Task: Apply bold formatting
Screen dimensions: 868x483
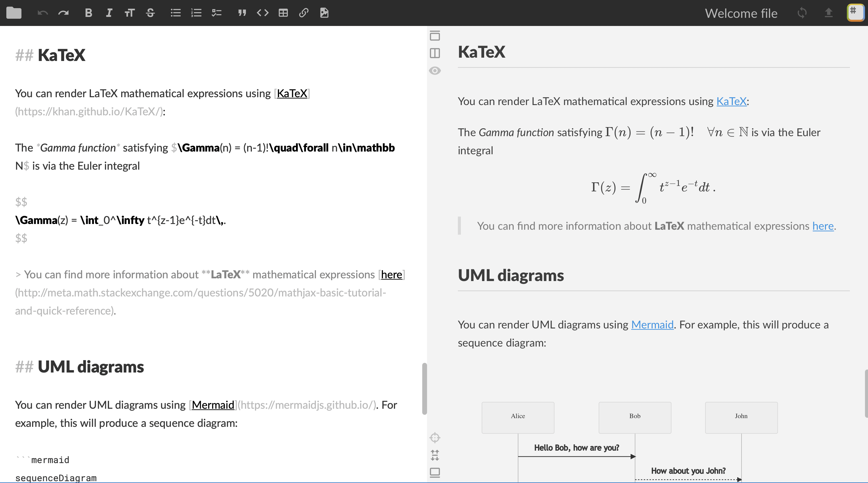Action: coord(88,13)
